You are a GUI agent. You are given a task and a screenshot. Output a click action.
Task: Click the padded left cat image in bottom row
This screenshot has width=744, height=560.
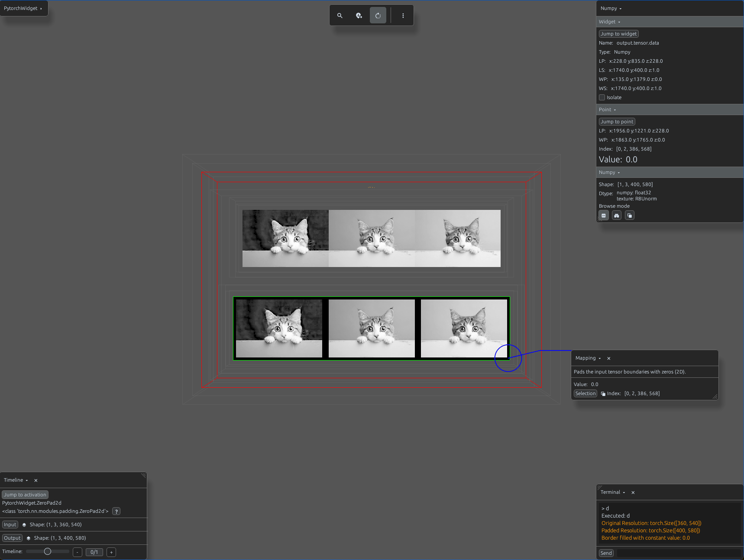pos(279,328)
